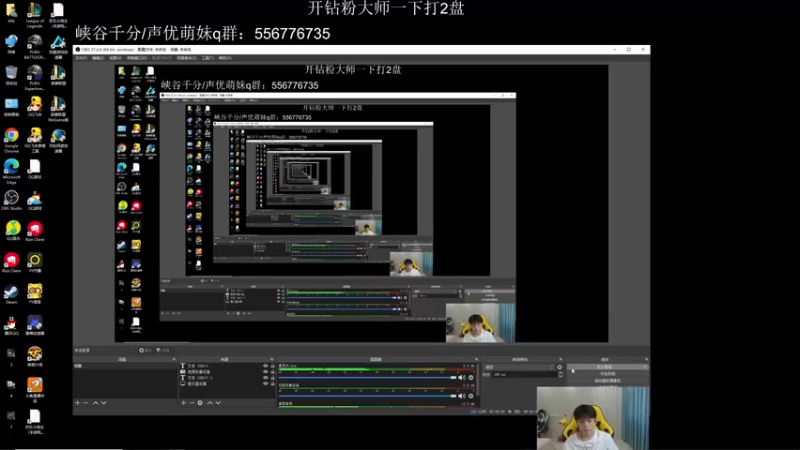Select the QQ飞车 desktop shortcut

(x=35, y=107)
